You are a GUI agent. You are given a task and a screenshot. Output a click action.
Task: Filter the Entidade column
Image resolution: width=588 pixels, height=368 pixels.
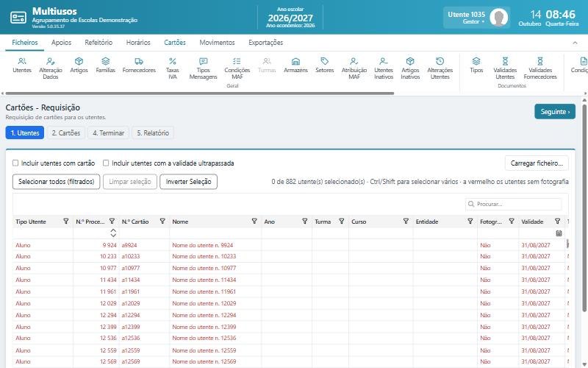point(470,222)
